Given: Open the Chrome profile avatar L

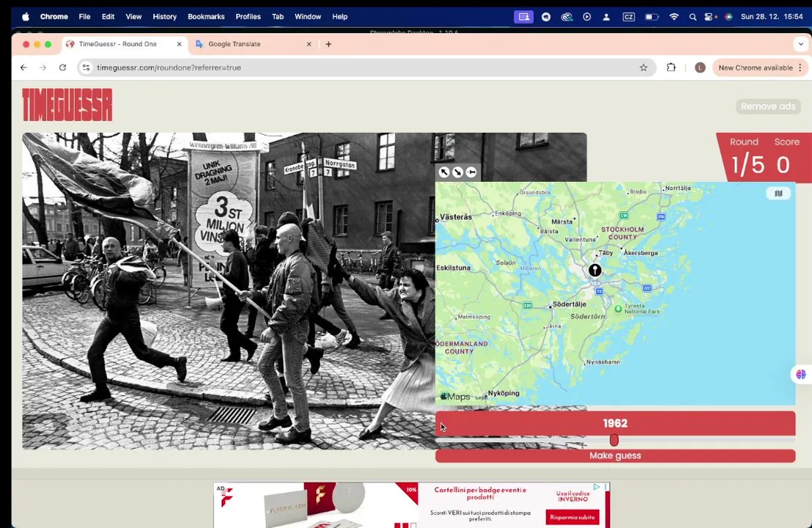Looking at the screenshot, I should point(700,67).
